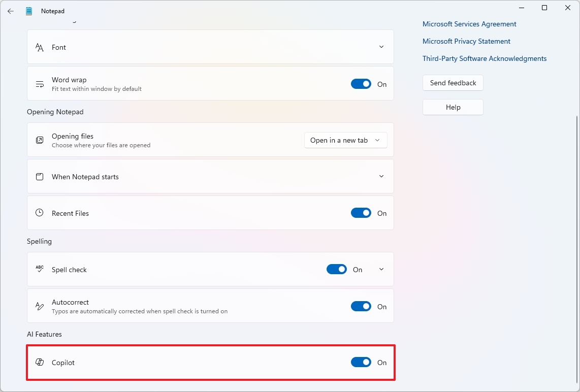Click the 'Font' row label
Viewport: 580px width, 392px height.
[x=59, y=47]
